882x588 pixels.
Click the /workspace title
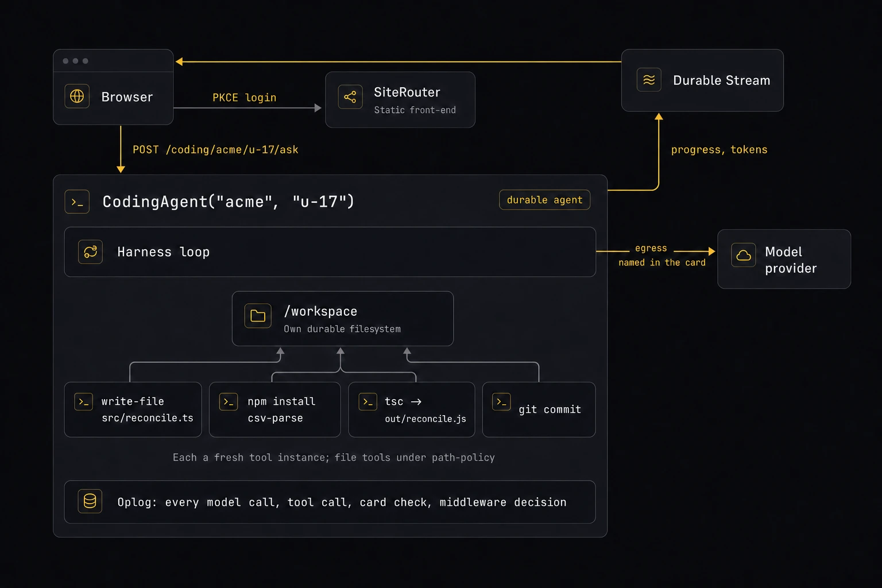tap(320, 311)
